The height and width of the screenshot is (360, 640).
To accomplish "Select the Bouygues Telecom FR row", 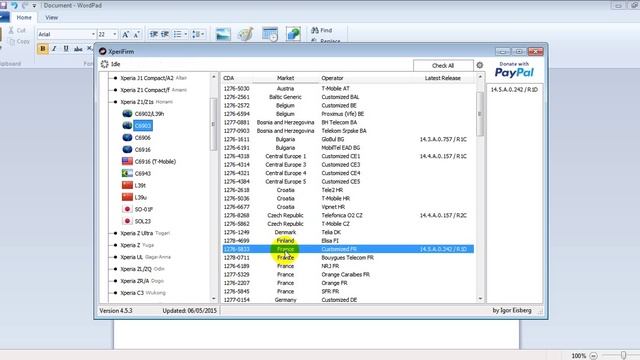I will pos(348,258).
